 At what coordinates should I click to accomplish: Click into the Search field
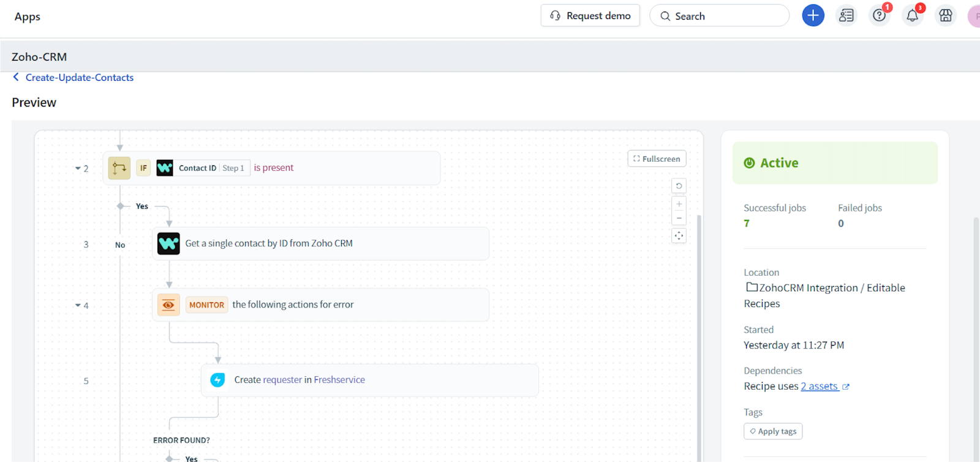[719, 15]
